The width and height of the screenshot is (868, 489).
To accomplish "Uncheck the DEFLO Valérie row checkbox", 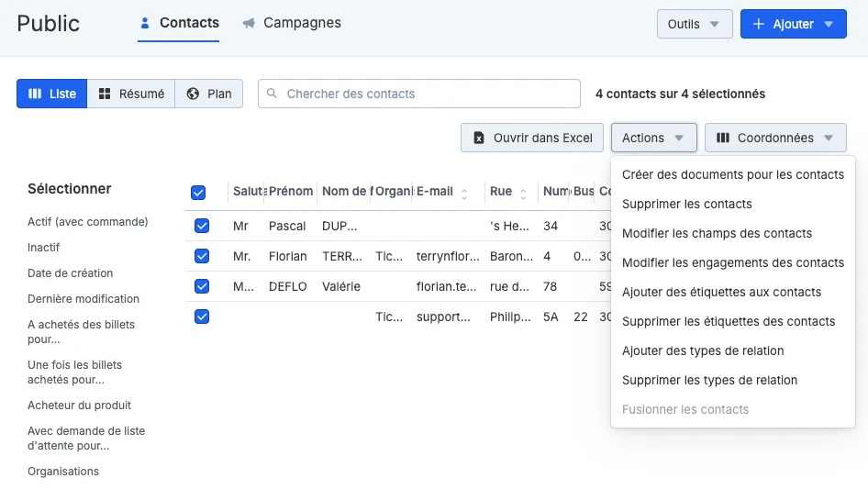I will (202, 286).
